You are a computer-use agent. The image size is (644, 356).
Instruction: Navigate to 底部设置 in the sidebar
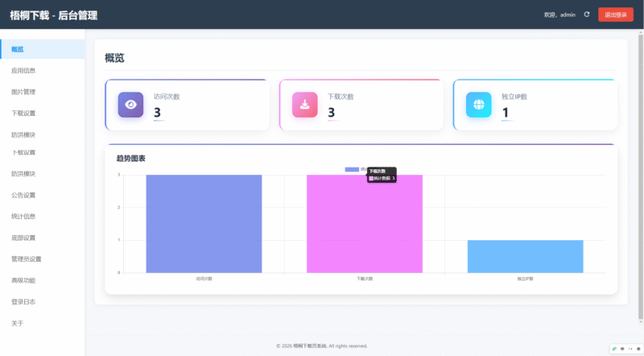(23, 238)
